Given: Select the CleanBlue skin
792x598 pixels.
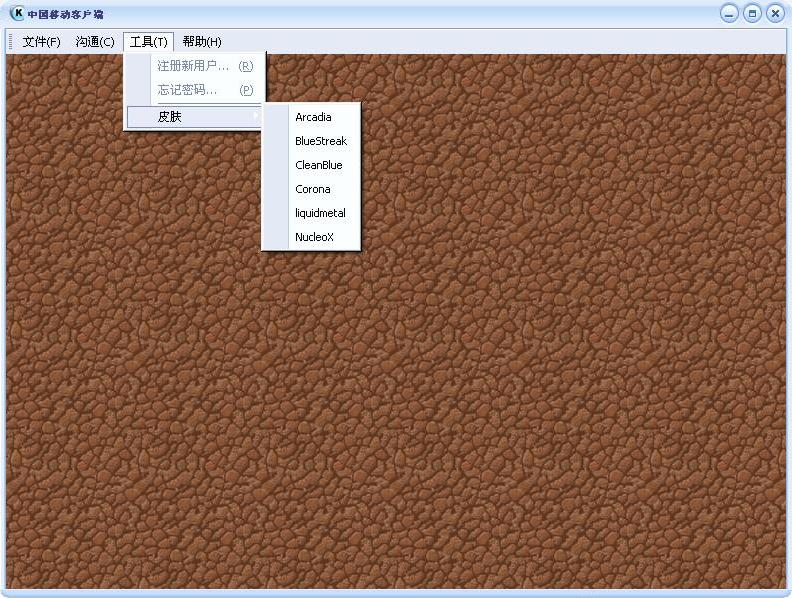Looking at the screenshot, I should [319, 165].
